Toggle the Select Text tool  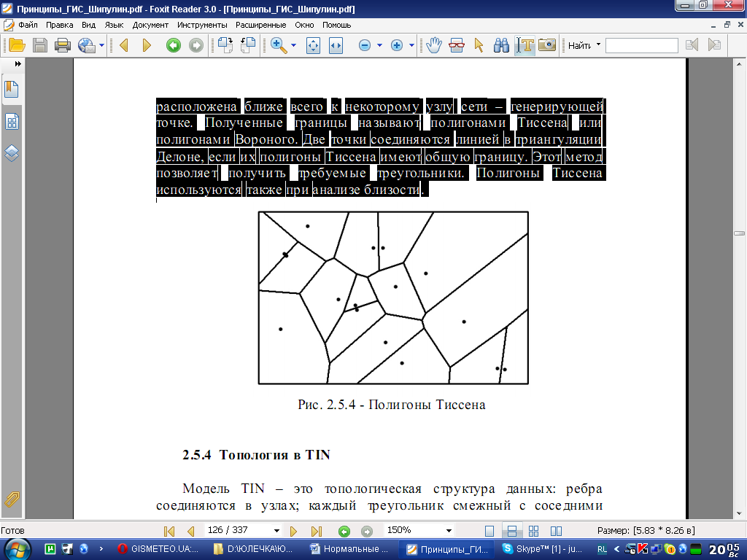(525, 45)
